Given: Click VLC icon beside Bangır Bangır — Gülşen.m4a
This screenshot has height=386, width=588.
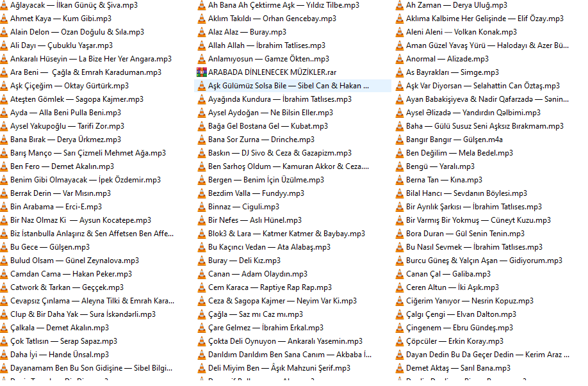Looking at the screenshot, I should [400, 140].
